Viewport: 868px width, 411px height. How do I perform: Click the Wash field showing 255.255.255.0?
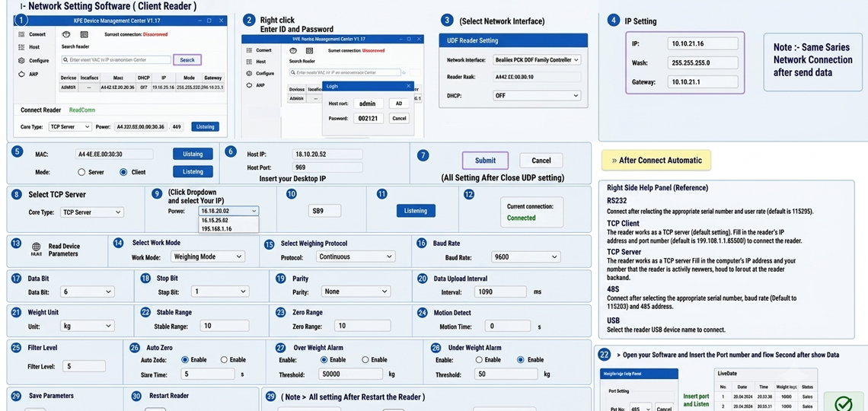point(703,62)
